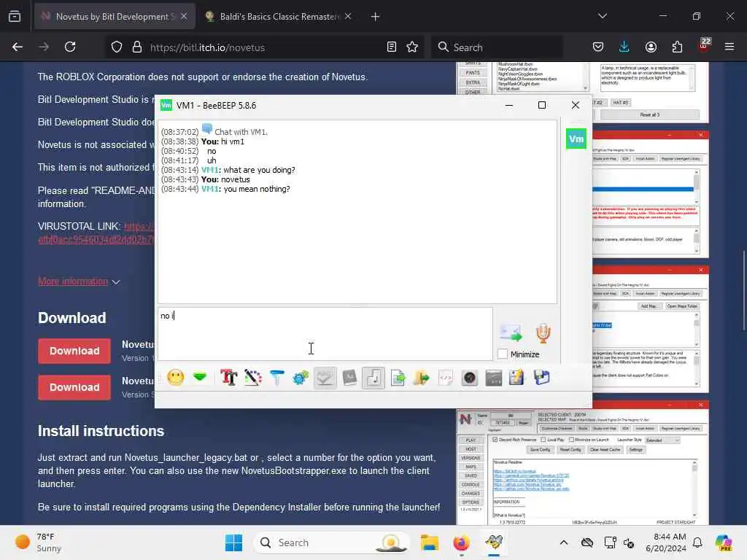Click the 'You: hi vm1' message line
Image resolution: width=747 pixels, height=560 pixels.
[222, 141]
